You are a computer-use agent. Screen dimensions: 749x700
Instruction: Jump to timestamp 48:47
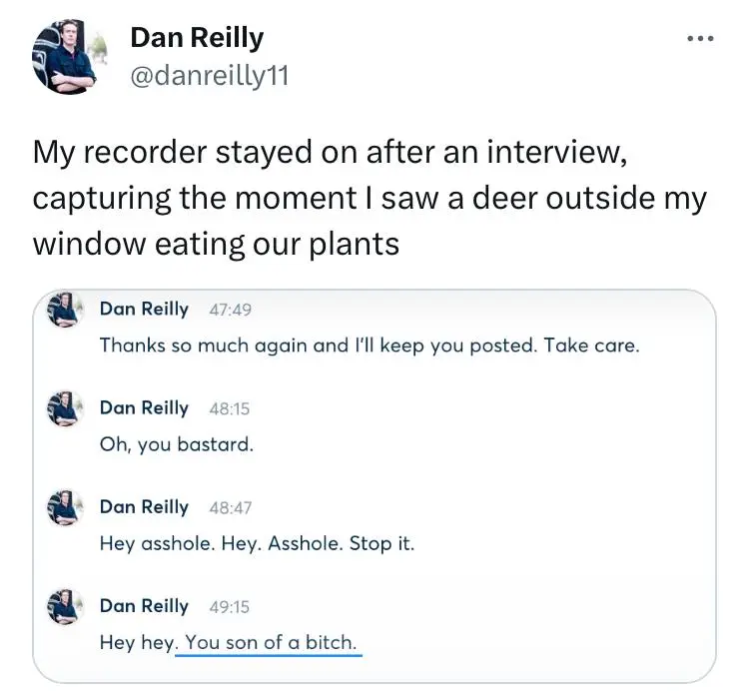[230, 507]
